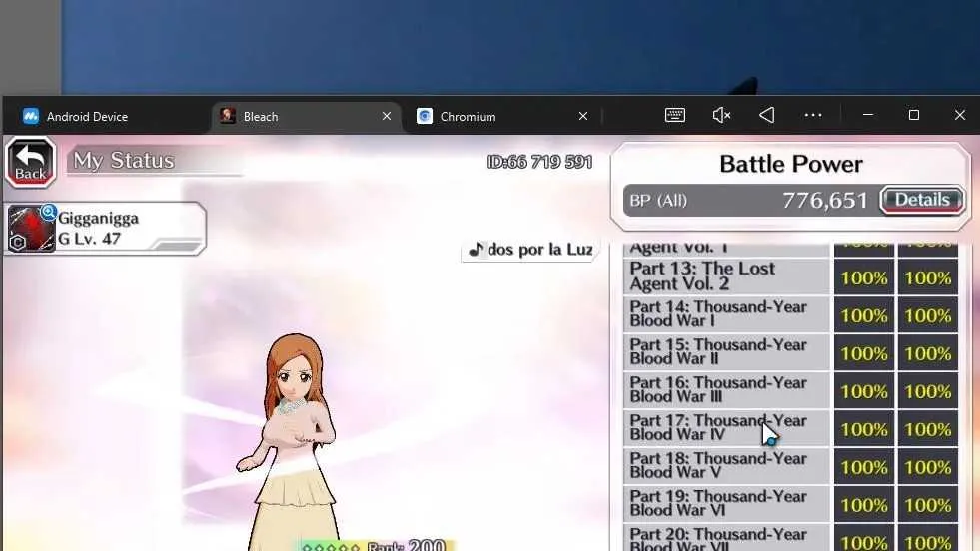Click the My Status header
980x551 pixels.
pos(124,161)
